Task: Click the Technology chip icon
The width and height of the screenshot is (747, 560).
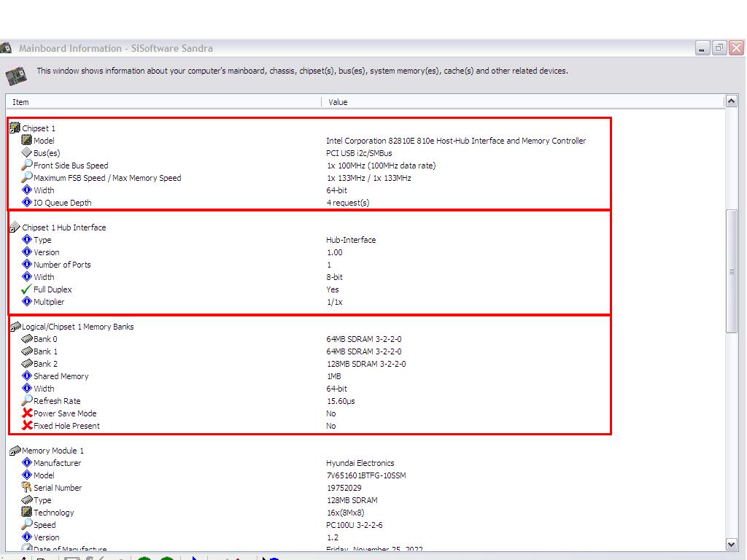Action: (27, 513)
